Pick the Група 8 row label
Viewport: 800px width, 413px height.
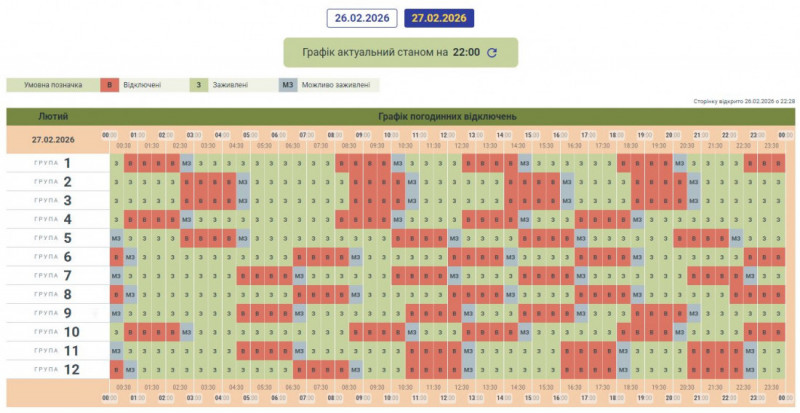click(53, 294)
